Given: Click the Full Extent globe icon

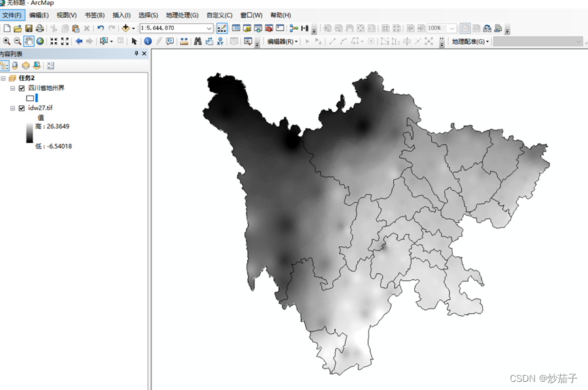Looking at the screenshot, I should (41, 41).
